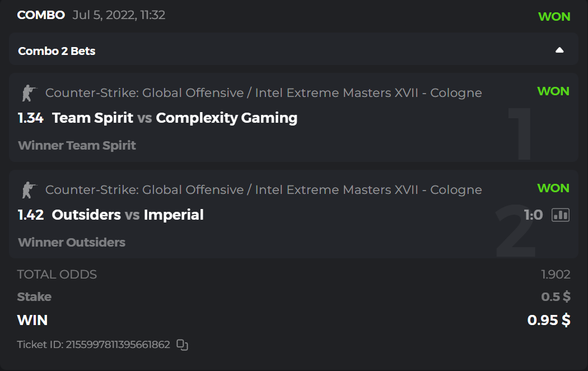Image resolution: width=588 pixels, height=371 pixels.
Task: Click the Counter-Strike icon in the first bet
Action: point(27,93)
